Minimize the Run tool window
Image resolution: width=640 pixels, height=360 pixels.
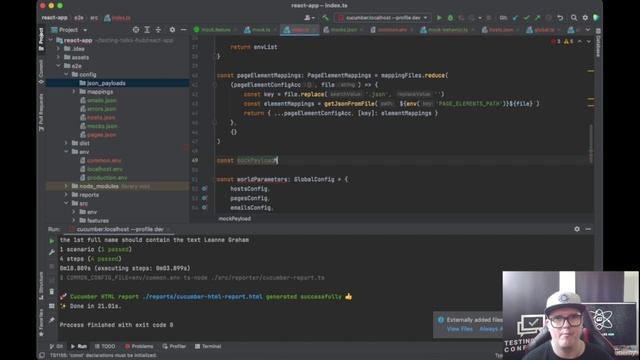(588, 229)
